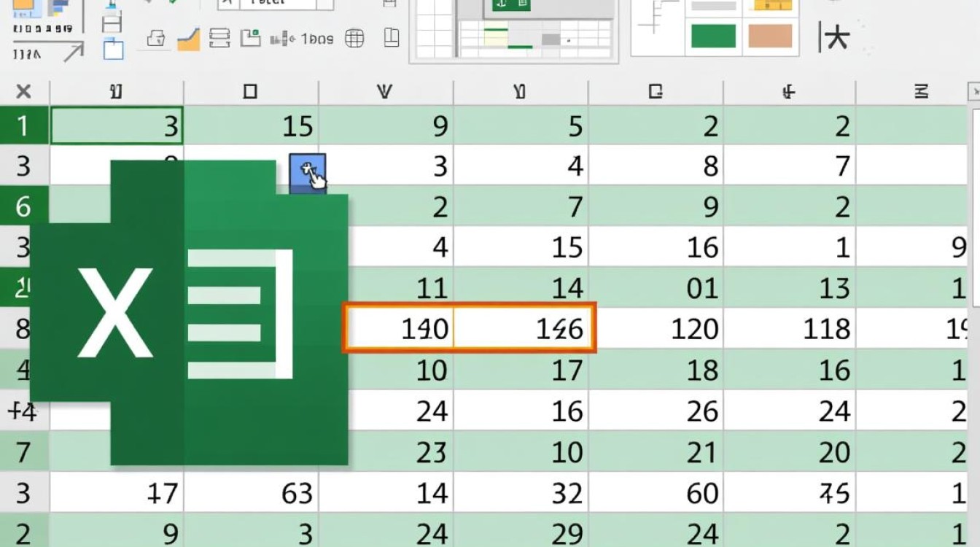This screenshot has height=547, width=980.
Task: Pick the green style swatch
Action: pyautogui.click(x=713, y=36)
